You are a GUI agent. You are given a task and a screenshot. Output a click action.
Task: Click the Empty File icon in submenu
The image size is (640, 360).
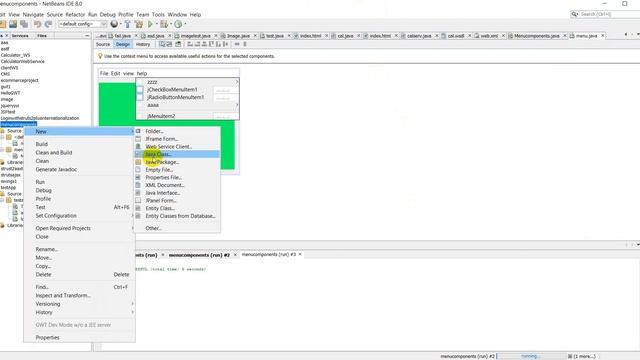click(x=138, y=170)
